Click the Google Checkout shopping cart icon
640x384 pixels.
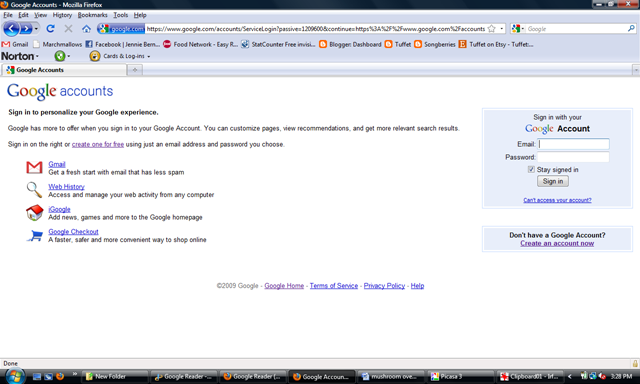[35, 235]
